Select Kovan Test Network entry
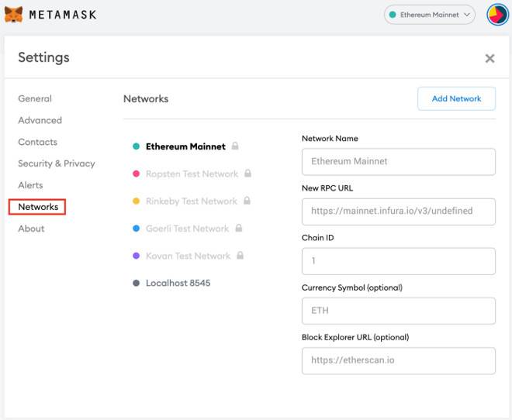The image size is (512, 420). coord(188,256)
